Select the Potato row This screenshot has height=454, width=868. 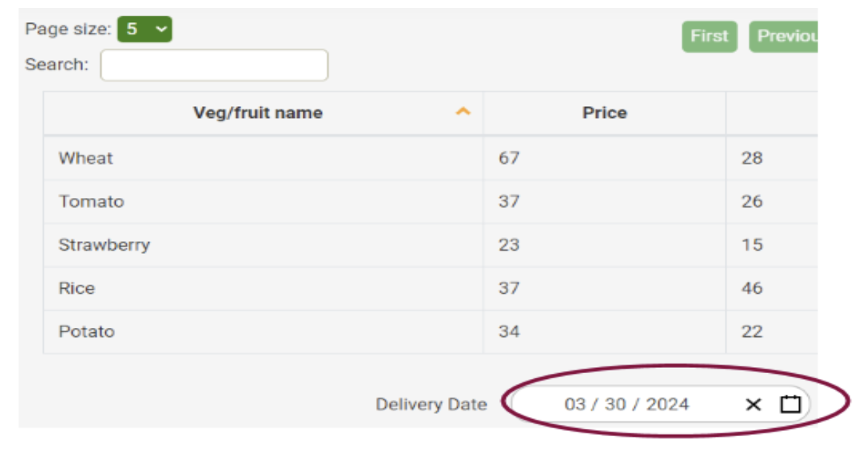[x=86, y=332]
